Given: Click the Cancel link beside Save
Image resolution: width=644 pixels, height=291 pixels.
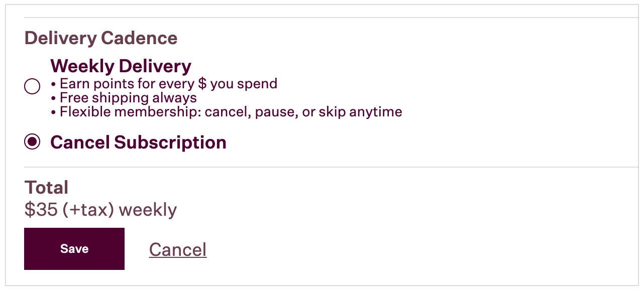Looking at the screenshot, I should 178,249.
